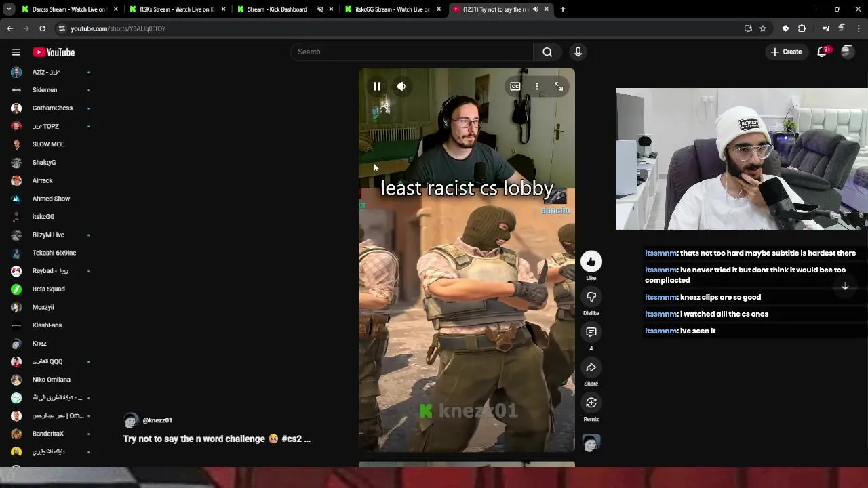The height and width of the screenshot is (488, 868).
Task: Dislike this Short
Action: click(x=591, y=297)
